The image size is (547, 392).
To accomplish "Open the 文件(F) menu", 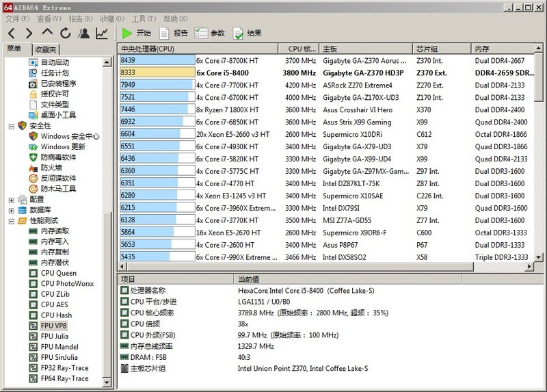I will [18, 19].
